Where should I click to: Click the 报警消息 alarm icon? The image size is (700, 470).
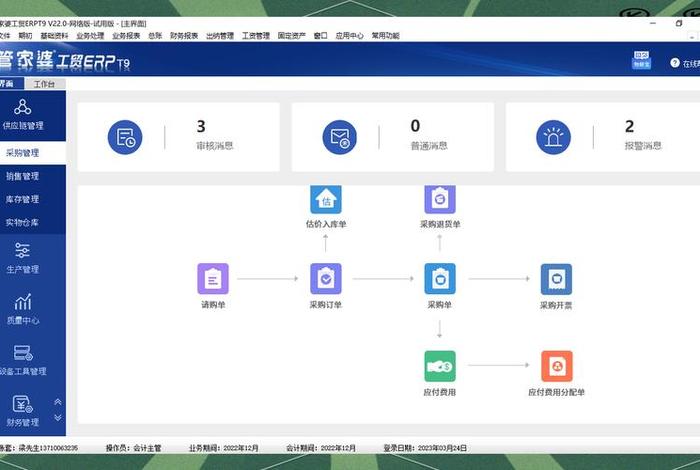click(554, 137)
